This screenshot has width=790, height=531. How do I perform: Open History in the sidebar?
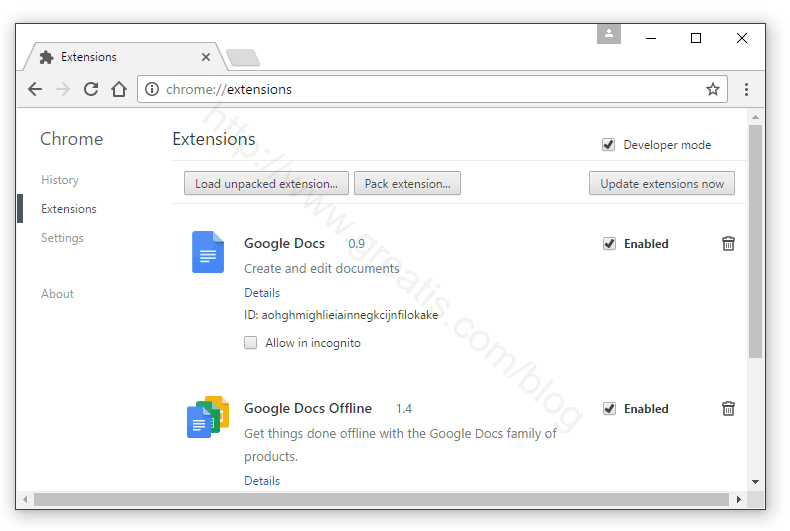pyautogui.click(x=60, y=180)
